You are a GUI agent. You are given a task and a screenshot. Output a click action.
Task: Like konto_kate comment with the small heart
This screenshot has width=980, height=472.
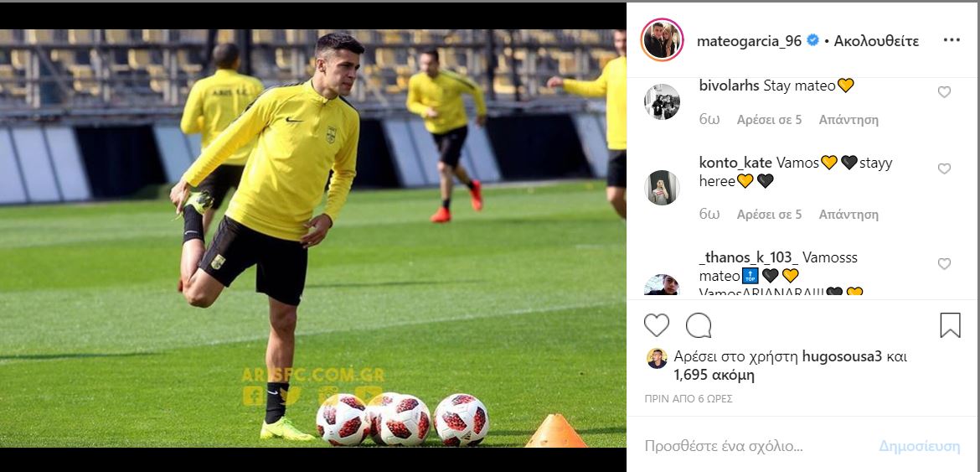coord(944,169)
